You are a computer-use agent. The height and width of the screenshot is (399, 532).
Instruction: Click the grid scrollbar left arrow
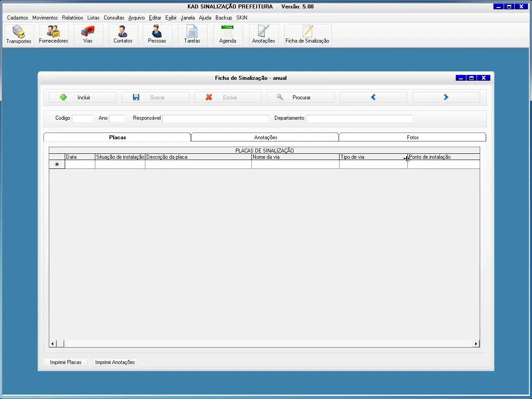click(52, 344)
